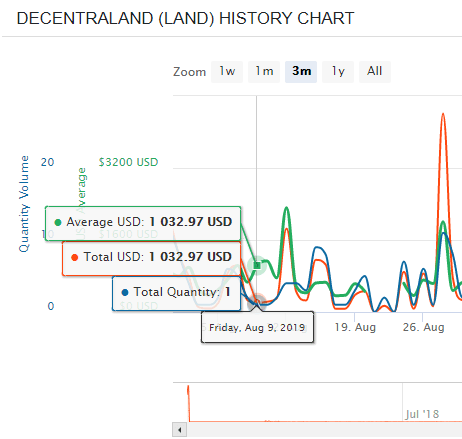Click the '26. Aug' axis label
The image size is (462, 439).
tap(423, 327)
